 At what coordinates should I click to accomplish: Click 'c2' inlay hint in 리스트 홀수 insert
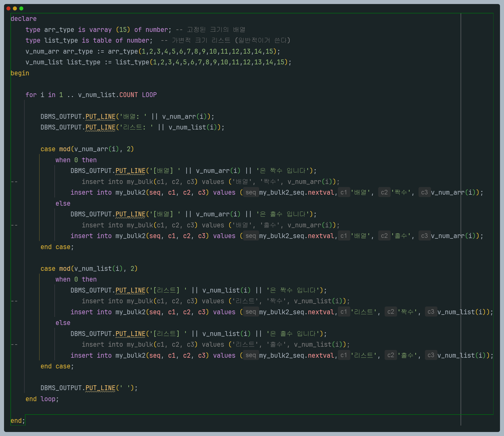click(x=391, y=356)
